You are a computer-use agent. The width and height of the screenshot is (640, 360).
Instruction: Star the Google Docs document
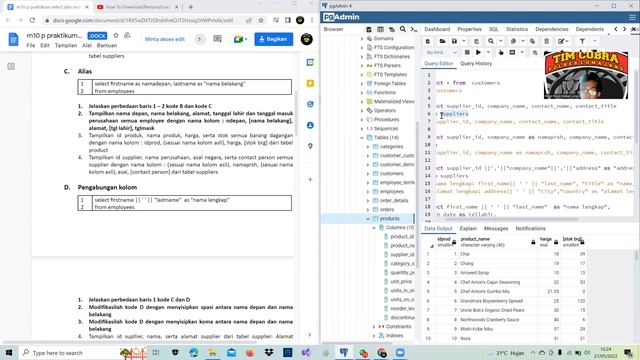pyautogui.click(x=116, y=36)
